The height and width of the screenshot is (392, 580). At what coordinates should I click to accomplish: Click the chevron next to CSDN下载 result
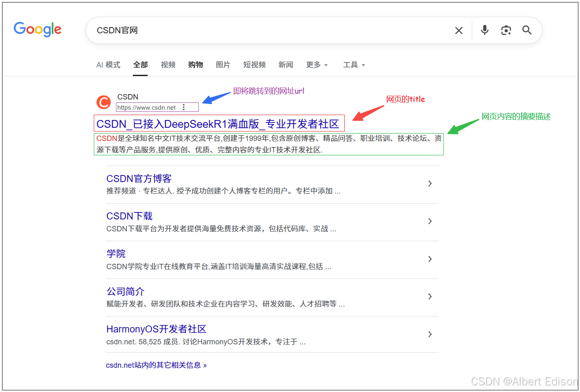click(430, 221)
